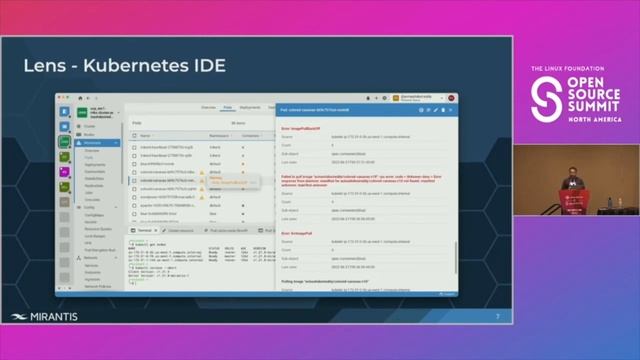Click the plus icon in top bar
The height and width of the screenshot is (360, 640).
pyautogui.click(x=376, y=98)
